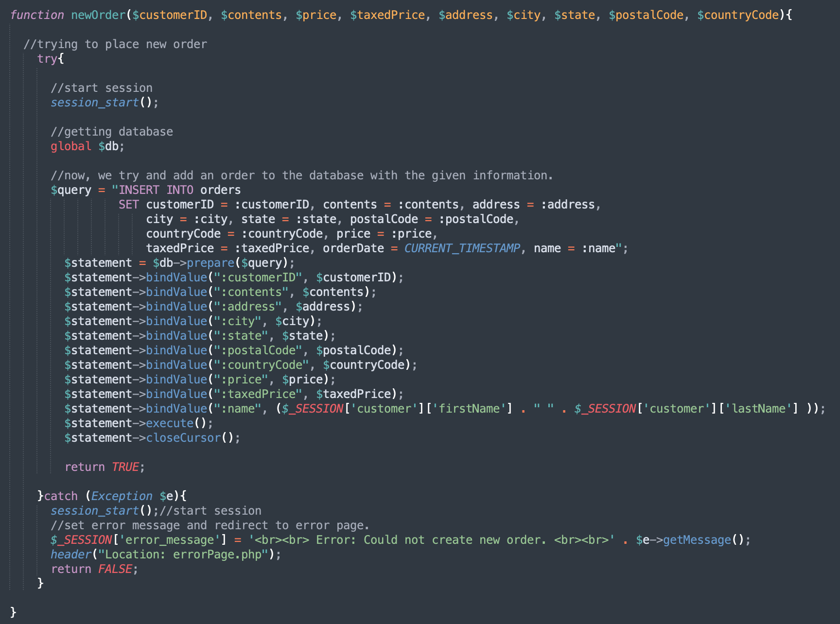Click the bindValue line for :address
The width and height of the screenshot is (840, 624).
click(213, 307)
